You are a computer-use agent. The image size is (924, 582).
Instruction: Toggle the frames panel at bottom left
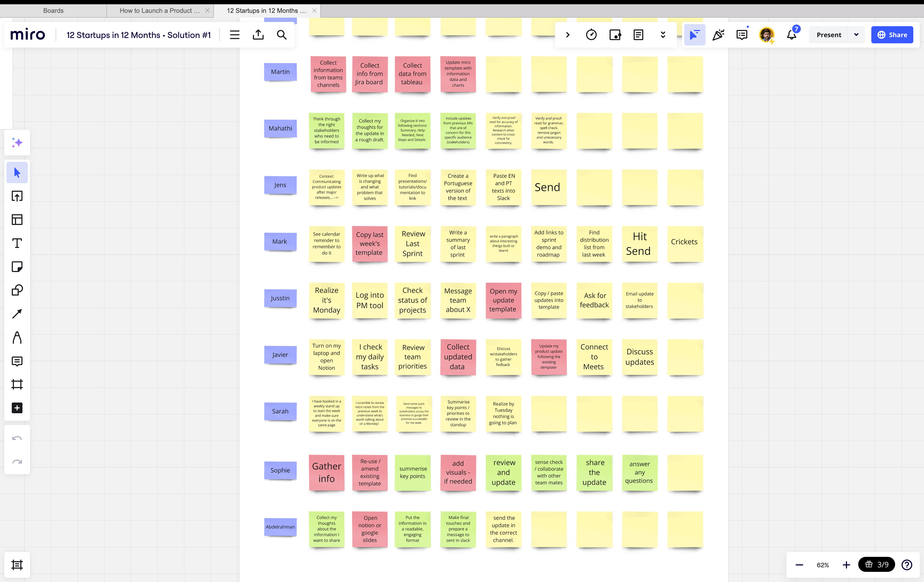[17, 565]
